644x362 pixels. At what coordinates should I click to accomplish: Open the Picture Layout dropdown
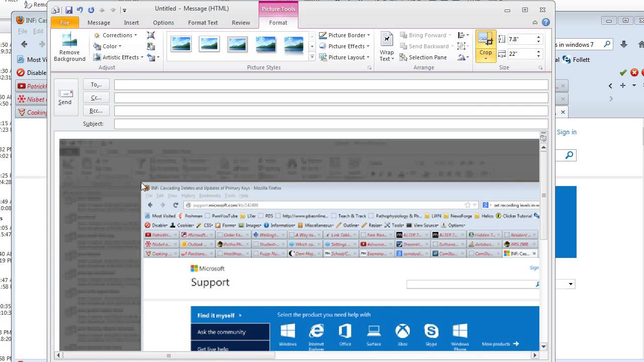click(345, 57)
